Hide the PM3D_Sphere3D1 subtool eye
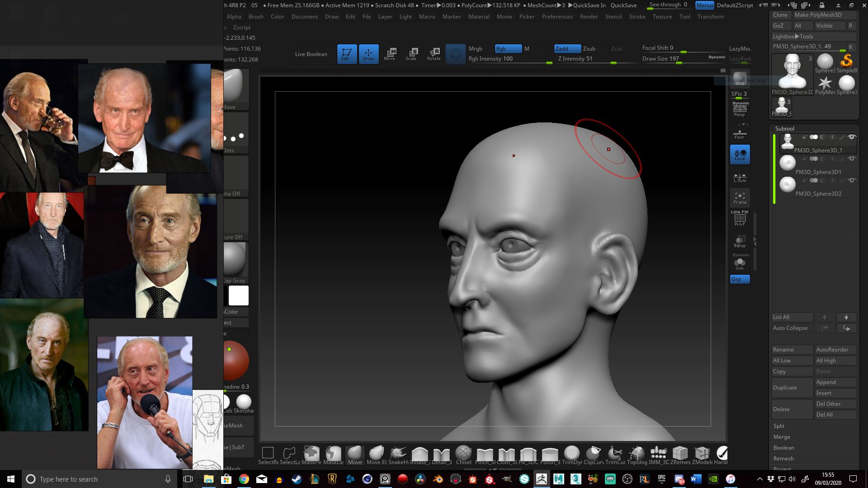Viewport: 868px width, 488px height. (x=852, y=159)
